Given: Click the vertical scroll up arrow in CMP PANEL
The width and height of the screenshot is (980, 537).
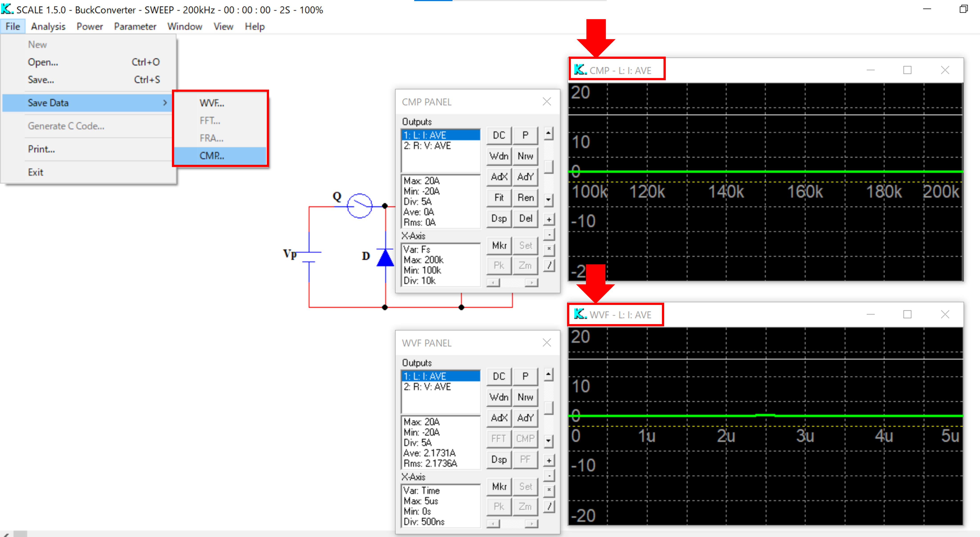Looking at the screenshot, I should pyautogui.click(x=548, y=133).
